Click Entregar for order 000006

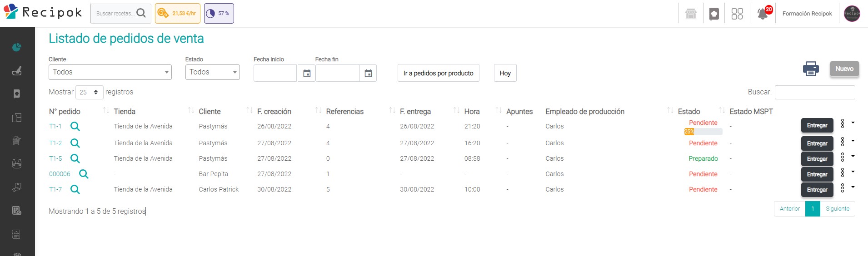click(x=817, y=175)
